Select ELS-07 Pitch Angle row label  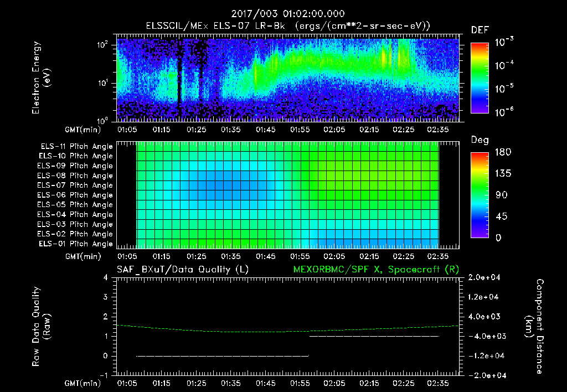point(75,185)
